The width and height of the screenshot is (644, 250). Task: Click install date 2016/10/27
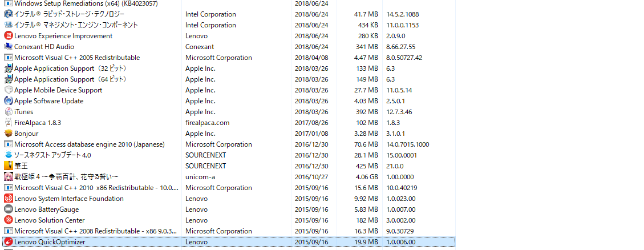coord(311,177)
